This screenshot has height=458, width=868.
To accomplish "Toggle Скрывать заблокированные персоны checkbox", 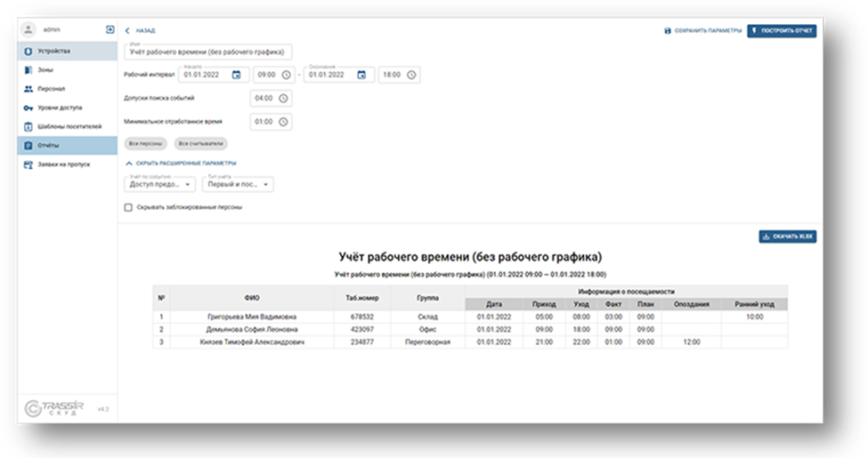I will coord(128,207).
